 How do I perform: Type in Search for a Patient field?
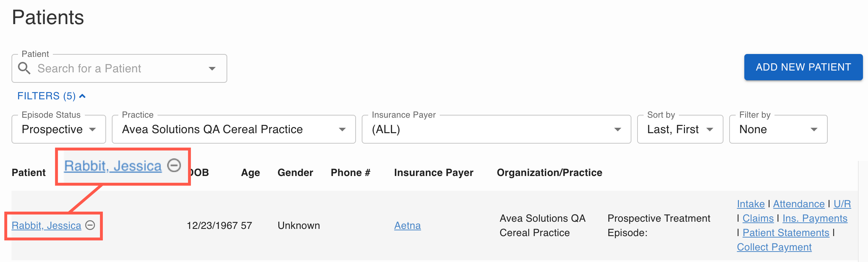[119, 68]
